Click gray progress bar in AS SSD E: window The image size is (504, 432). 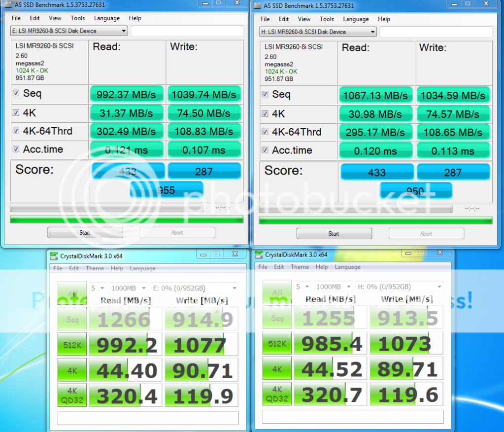pos(107,208)
